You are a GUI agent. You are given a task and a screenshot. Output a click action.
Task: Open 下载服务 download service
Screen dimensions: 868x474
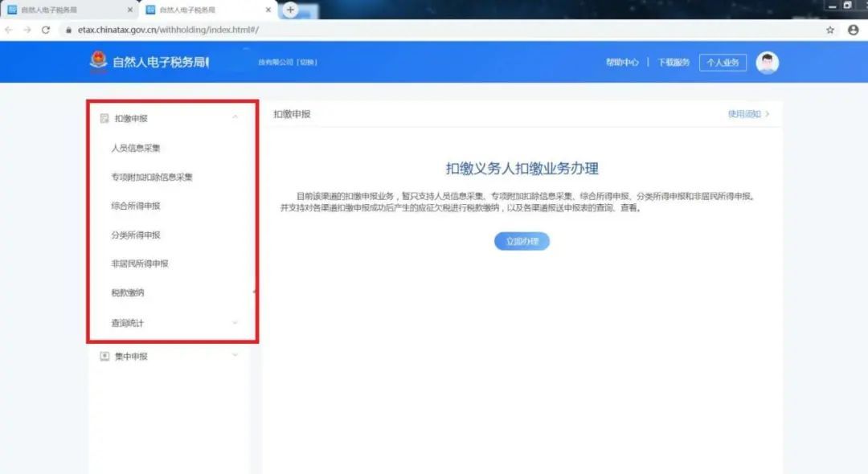point(674,63)
